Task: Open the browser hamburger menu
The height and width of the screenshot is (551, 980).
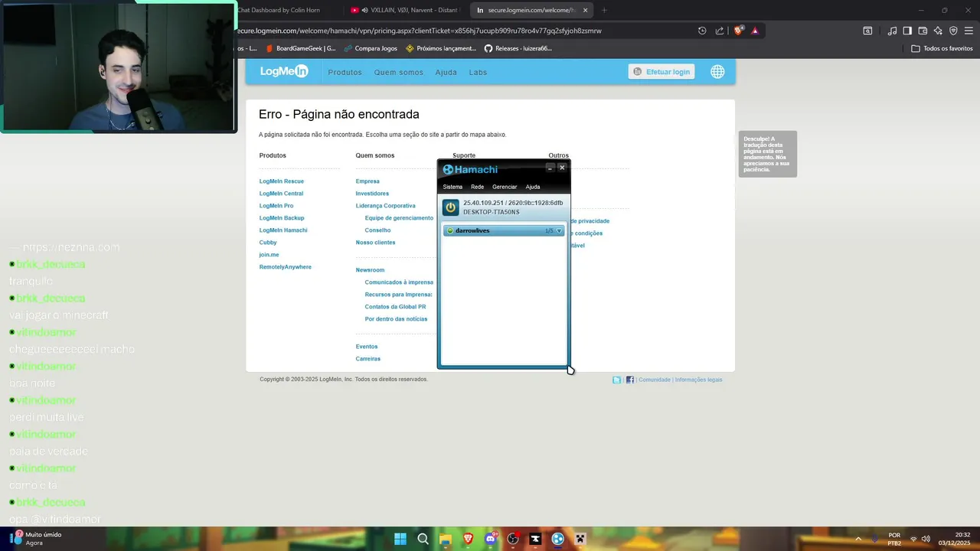Action: coord(968,31)
